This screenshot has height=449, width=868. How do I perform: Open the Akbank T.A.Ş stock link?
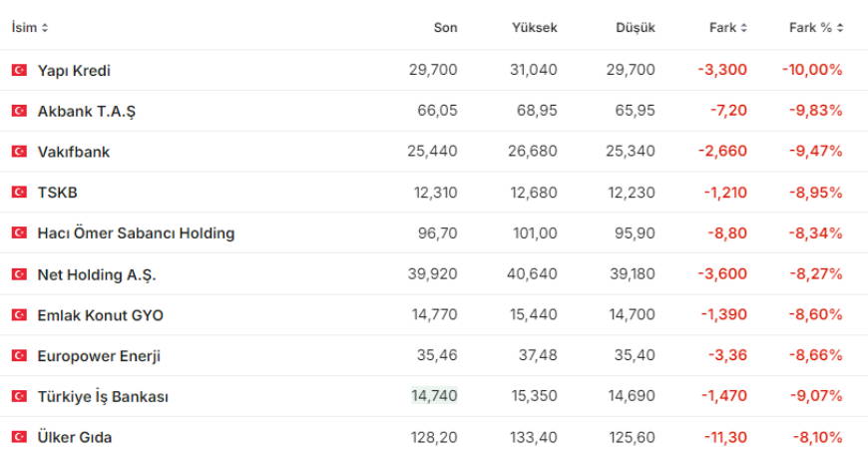86,111
